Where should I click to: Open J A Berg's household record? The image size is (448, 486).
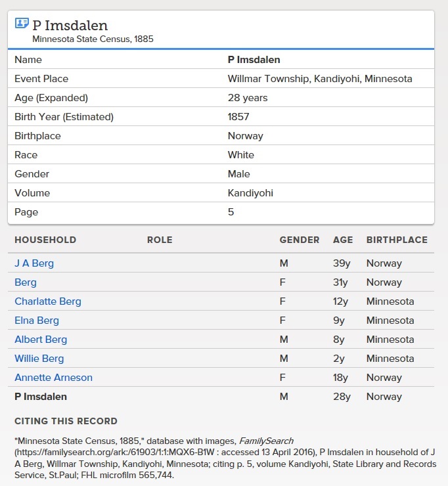tap(34, 263)
